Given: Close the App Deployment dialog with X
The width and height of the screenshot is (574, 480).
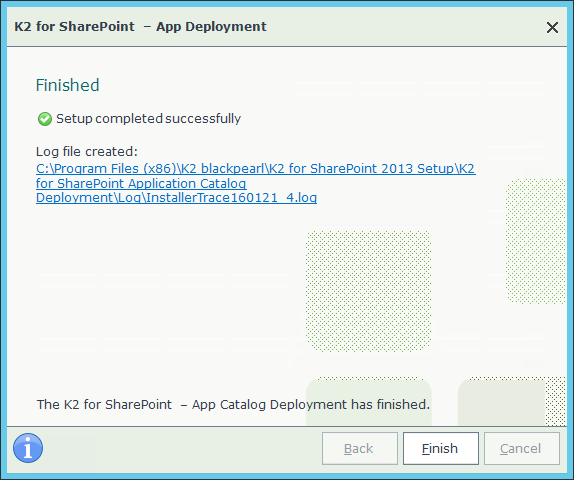Looking at the screenshot, I should tap(552, 27).
